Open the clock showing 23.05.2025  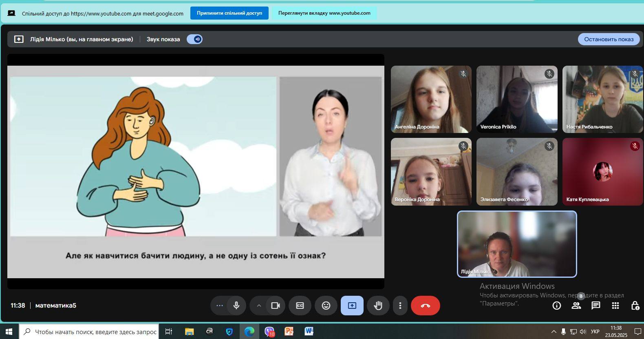coord(616,332)
